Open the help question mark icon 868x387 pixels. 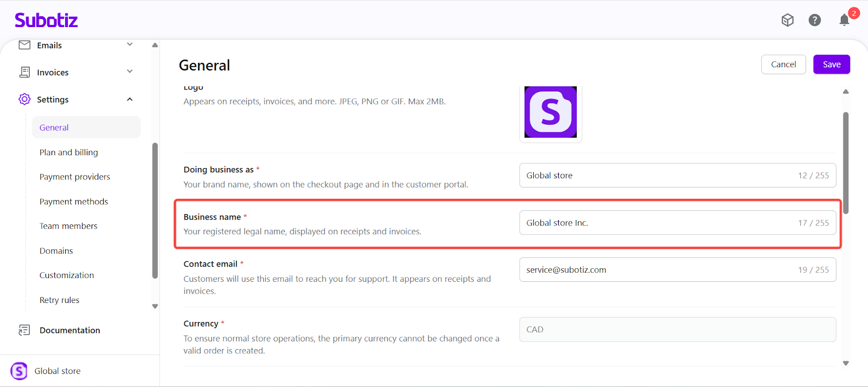[x=814, y=20]
